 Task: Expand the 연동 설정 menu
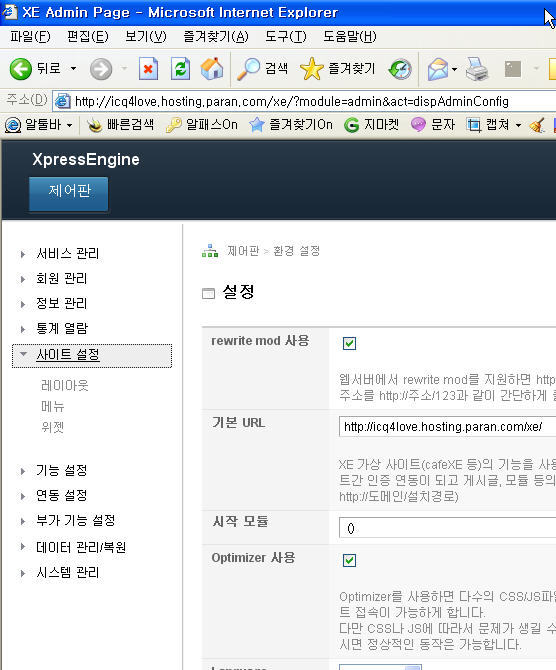coord(62,495)
